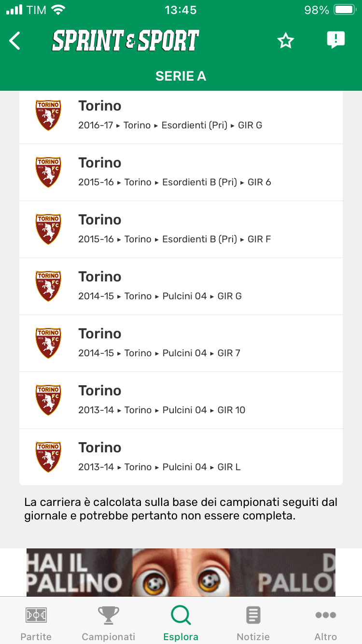Open Campionati tab with trophy icon
Image resolution: width=362 pixels, height=644 pixels.
coord(109,623)
